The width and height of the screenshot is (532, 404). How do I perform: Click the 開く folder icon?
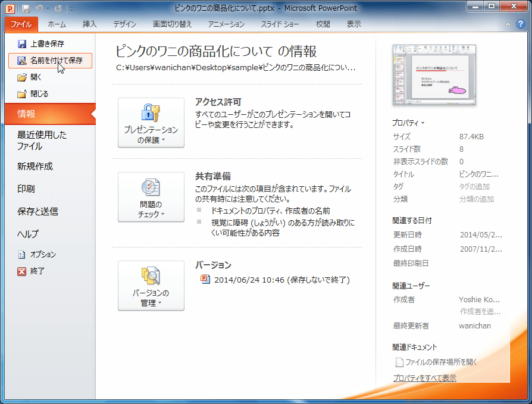point(21,77)
